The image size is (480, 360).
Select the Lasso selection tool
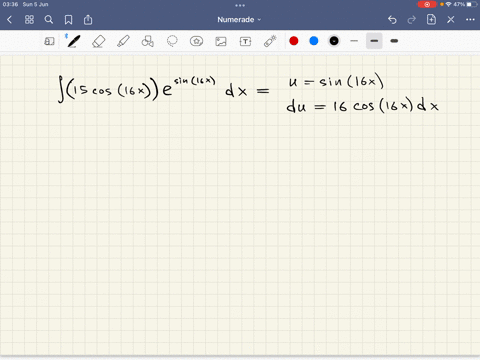pos(172,41)
